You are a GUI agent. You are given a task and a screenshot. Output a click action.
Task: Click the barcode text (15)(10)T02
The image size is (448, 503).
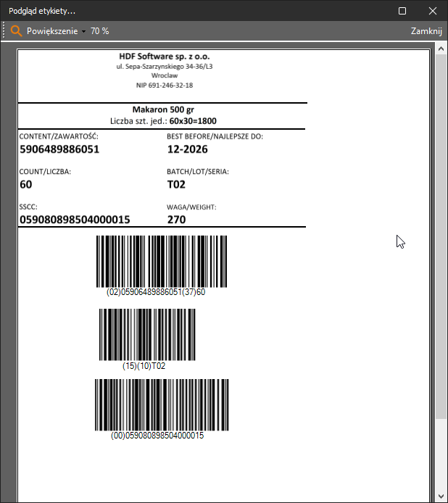point(144,366)
